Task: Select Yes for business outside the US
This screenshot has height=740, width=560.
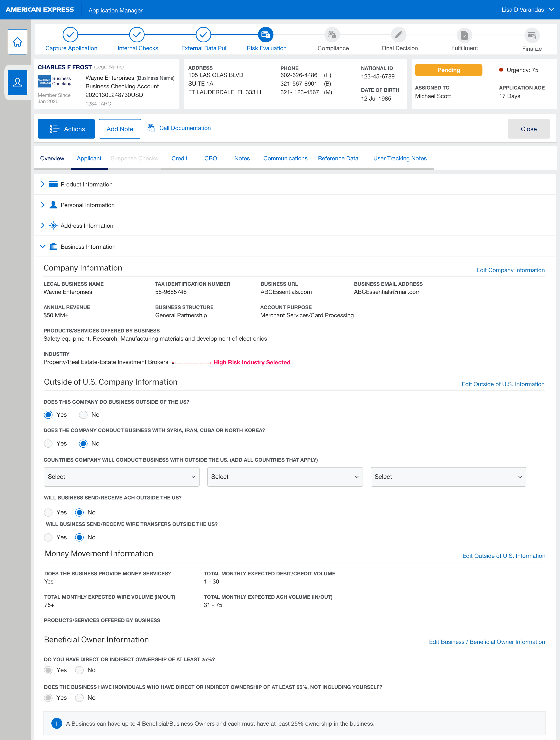Action: tap(48, 414)
